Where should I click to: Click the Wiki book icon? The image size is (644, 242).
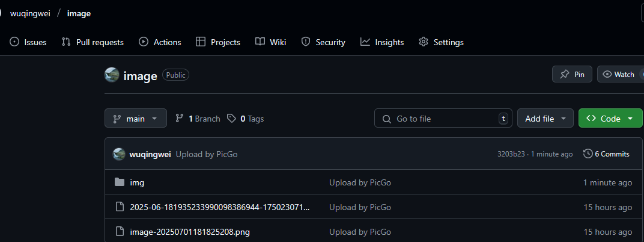pos(260,42)
